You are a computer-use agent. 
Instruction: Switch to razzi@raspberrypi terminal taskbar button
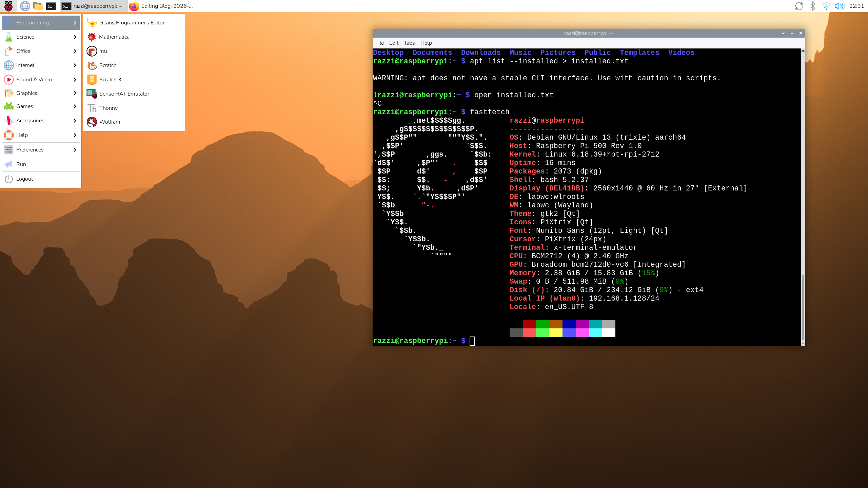click(94, 6)
